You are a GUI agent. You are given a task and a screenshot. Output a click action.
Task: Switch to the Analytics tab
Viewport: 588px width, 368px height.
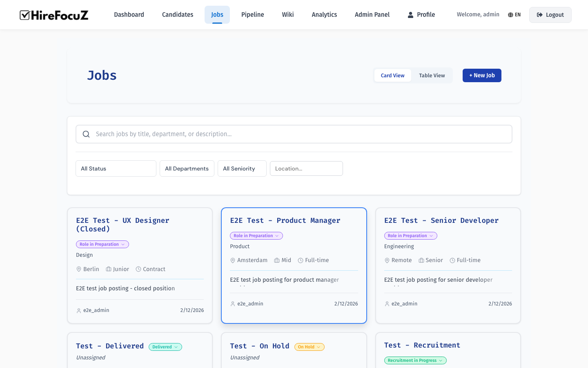coord(324,14)
